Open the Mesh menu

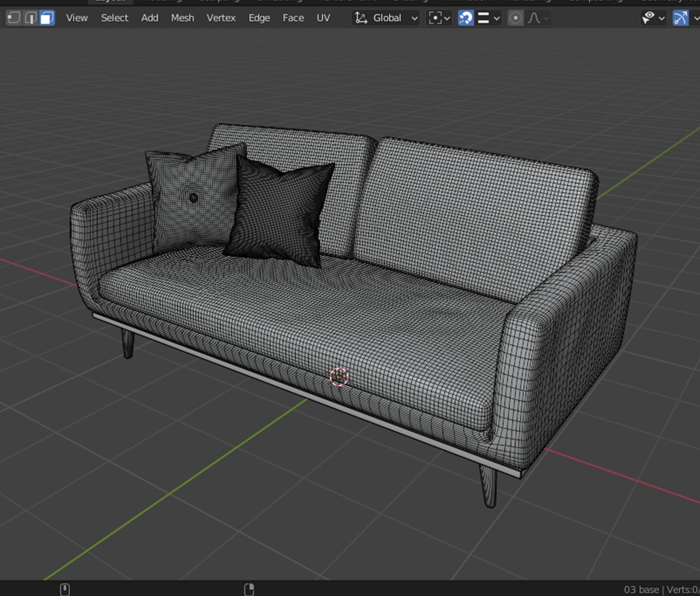182,18
